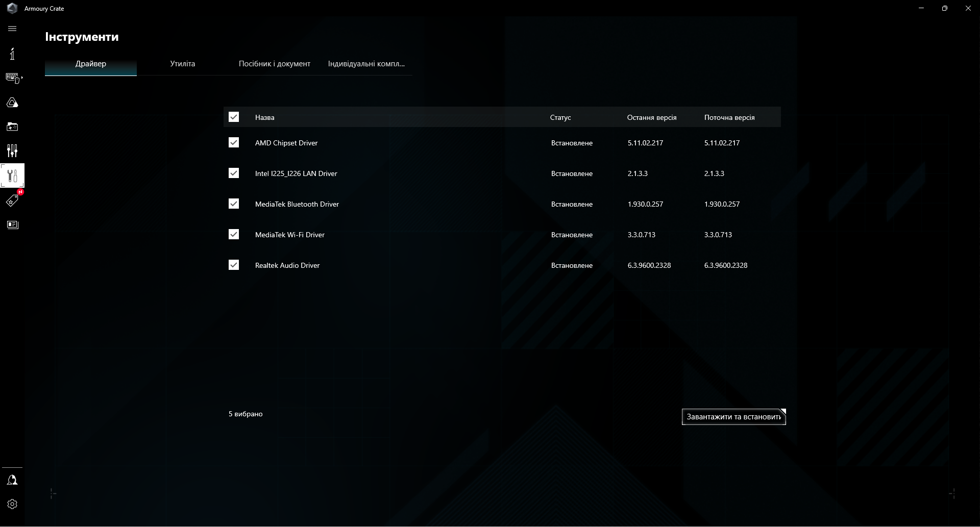Open the Game Library section
The image size is (980, 527).
(12, 127)
